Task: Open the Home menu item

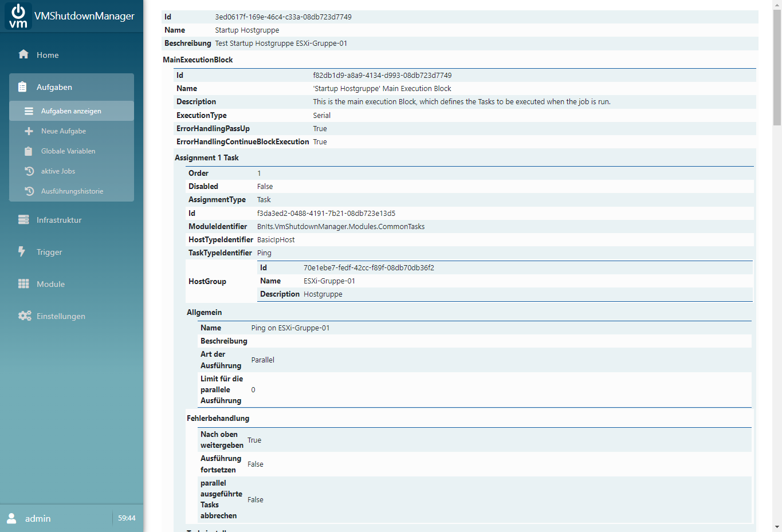Action: click(72, 55)
